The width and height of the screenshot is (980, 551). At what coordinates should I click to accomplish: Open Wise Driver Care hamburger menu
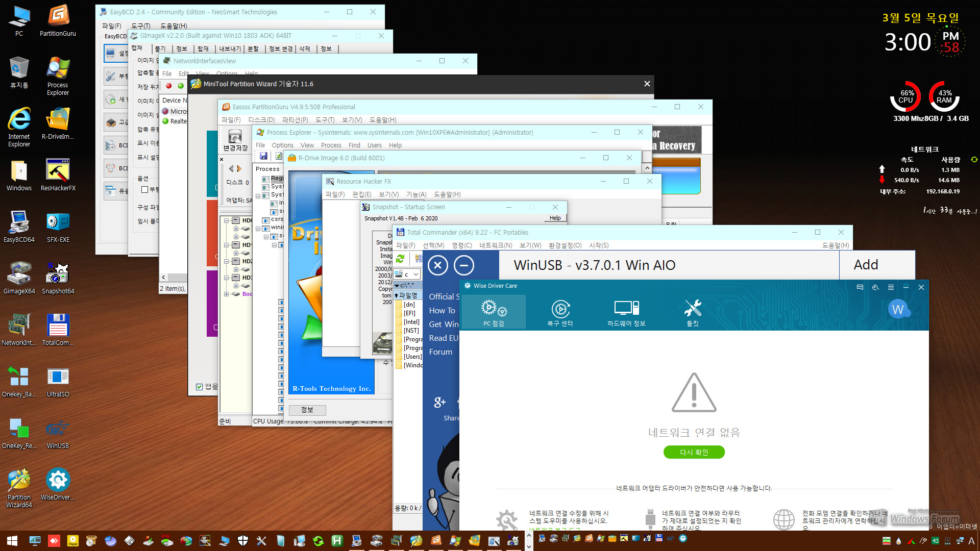click(891, 287)
